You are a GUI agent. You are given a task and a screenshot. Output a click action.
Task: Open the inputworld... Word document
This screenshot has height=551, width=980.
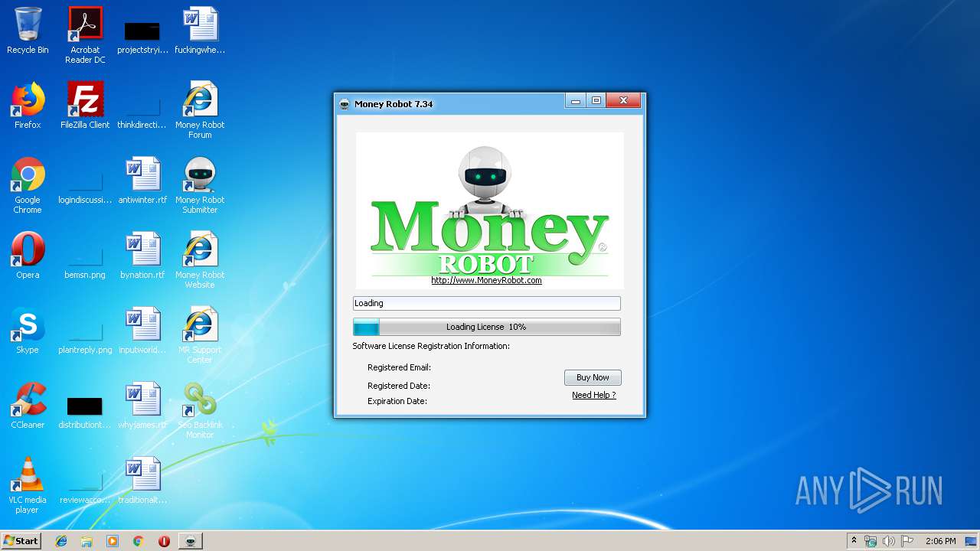pos(142,331)
